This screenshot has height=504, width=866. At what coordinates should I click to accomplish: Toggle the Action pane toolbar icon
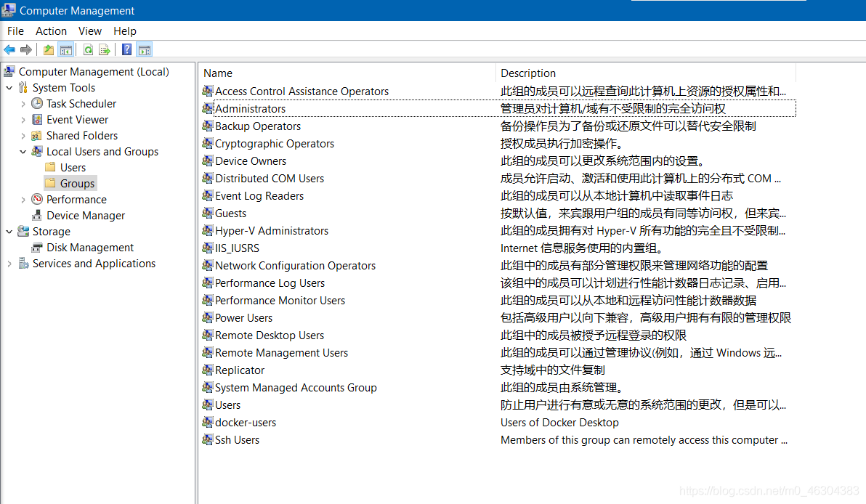pos(144,49)
